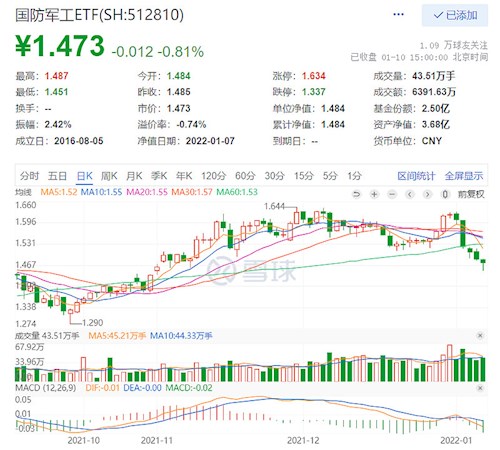
Task: Open the 前复权 price adjustment dropdown
Action: pyautogui.click(x=471, y=194)
